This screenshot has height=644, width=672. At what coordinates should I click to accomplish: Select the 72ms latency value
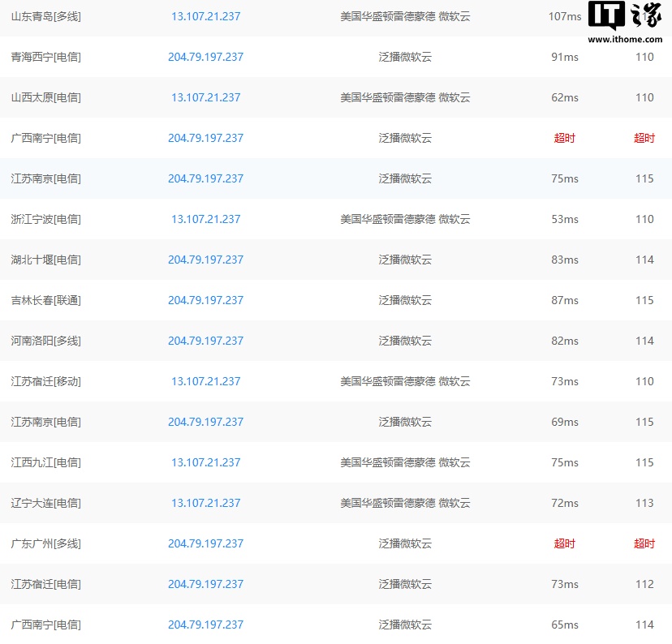[565, 503]
